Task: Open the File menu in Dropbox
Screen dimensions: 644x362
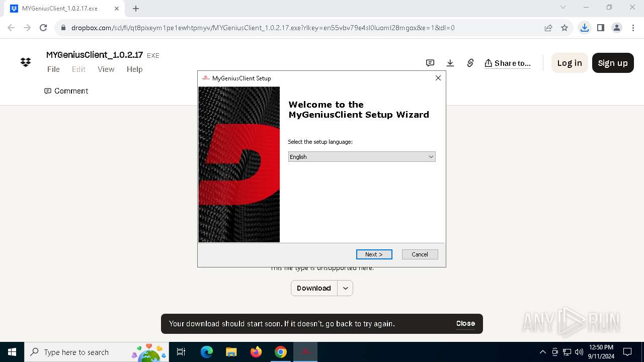Action: (x=53, y=69)
